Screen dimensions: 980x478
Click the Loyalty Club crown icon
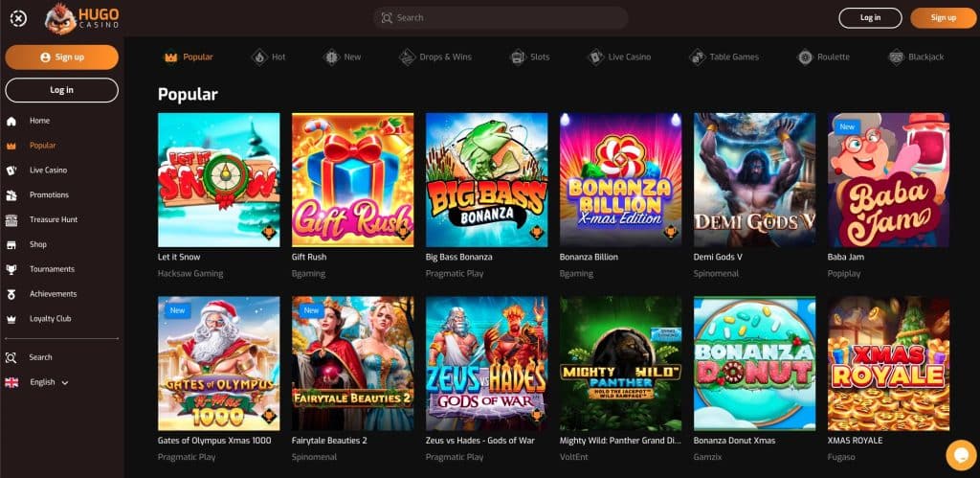(x=11, y=318)
